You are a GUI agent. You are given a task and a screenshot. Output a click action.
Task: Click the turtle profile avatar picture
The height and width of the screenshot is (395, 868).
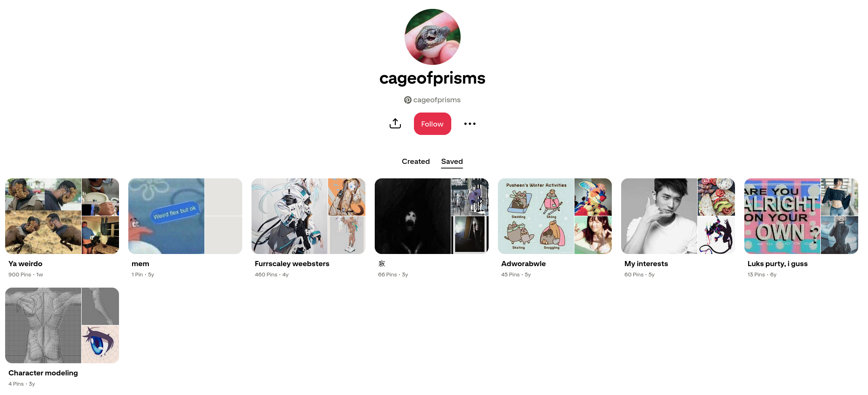433,37
